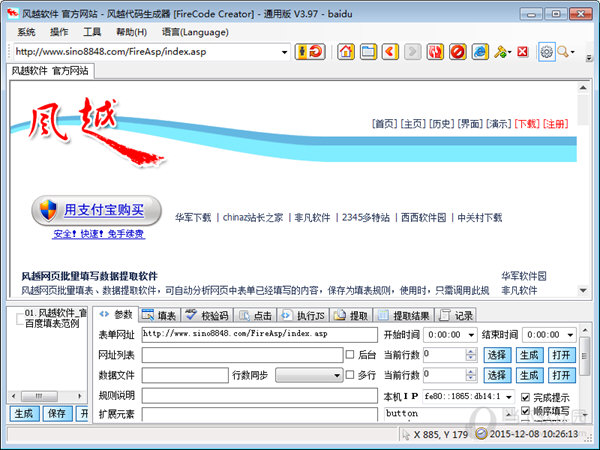The image size is (600, 450).
Task: Click the web page scroll-down arrow
Action: [x=583, y=290]
